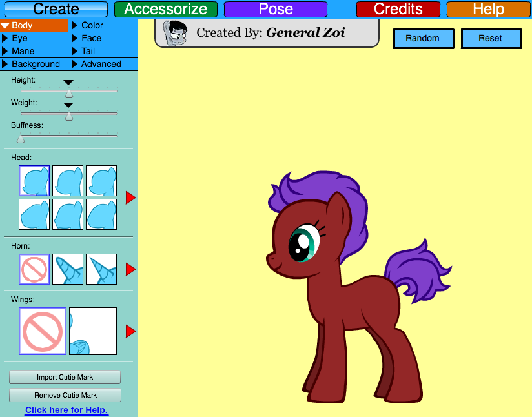The width and height of the screenshot is (532, 417).
Task: Show next page of horn styles
Action: [130, 269]
